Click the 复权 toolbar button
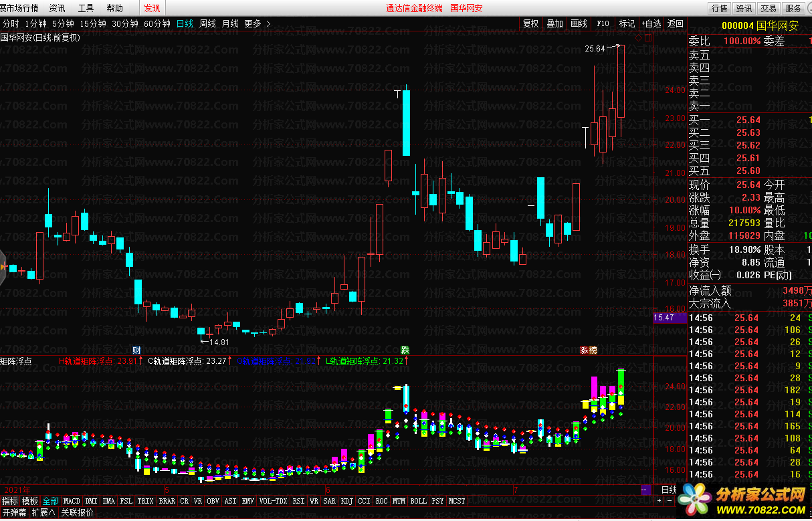812x521 pixels. [530, 23]
